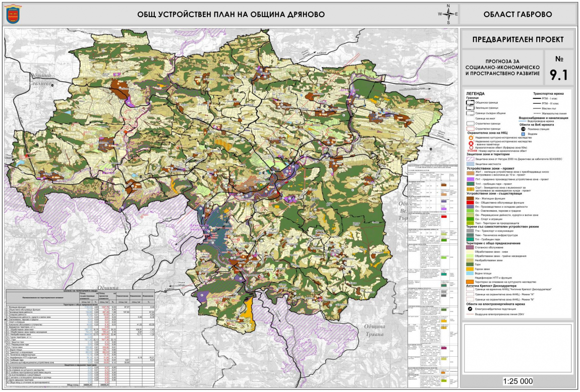This screenshot has width=580, height=392.
Task: Click the map title ОБЩ УСТРОЙСТВЕН ПЛАН НА ОБЩИНА ДРЯНОВО
Action: 231,15
